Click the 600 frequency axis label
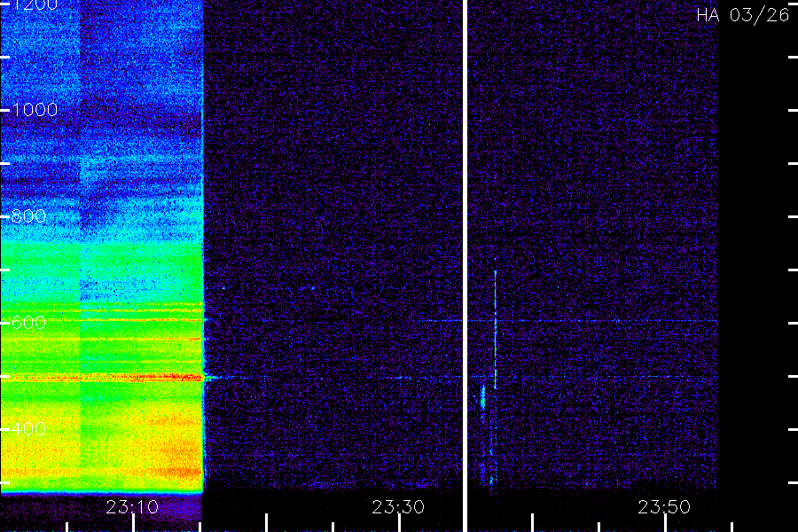Screen dimensions: 798x532 coord(28,322)
